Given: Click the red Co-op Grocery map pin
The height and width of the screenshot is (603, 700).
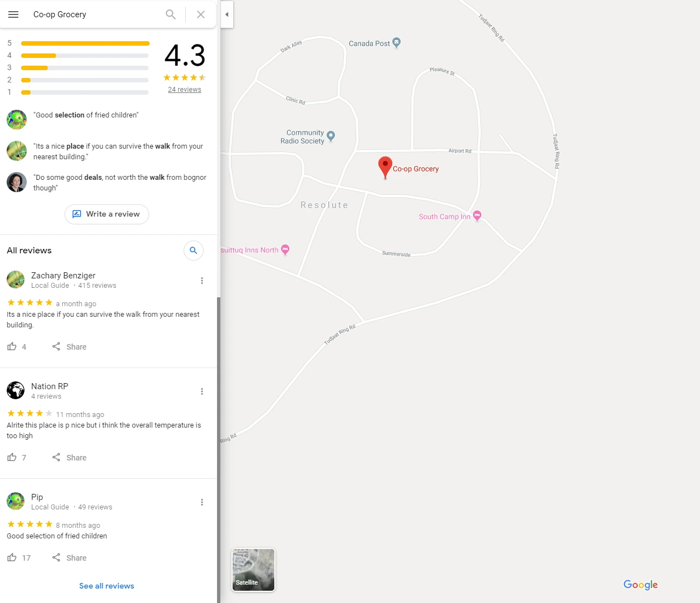Looking at the screenshot, I should tap(385, 167).
